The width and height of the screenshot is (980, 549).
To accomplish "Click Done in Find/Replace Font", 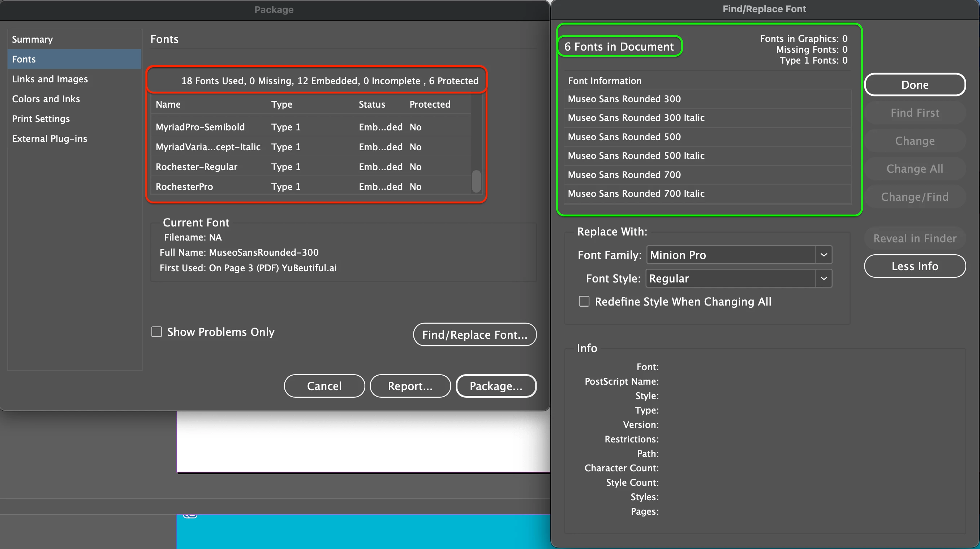I will pyautogui.click(x=915, y=85).
